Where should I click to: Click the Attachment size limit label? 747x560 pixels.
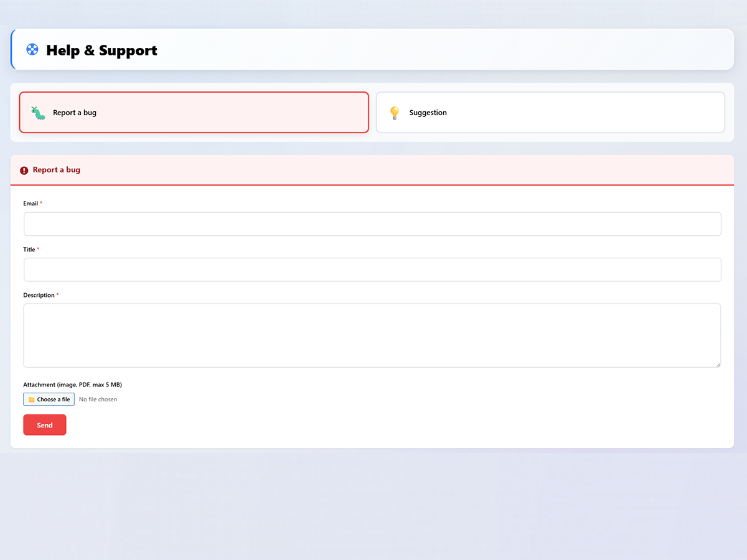pyautogui.click(x=72, y=385)
